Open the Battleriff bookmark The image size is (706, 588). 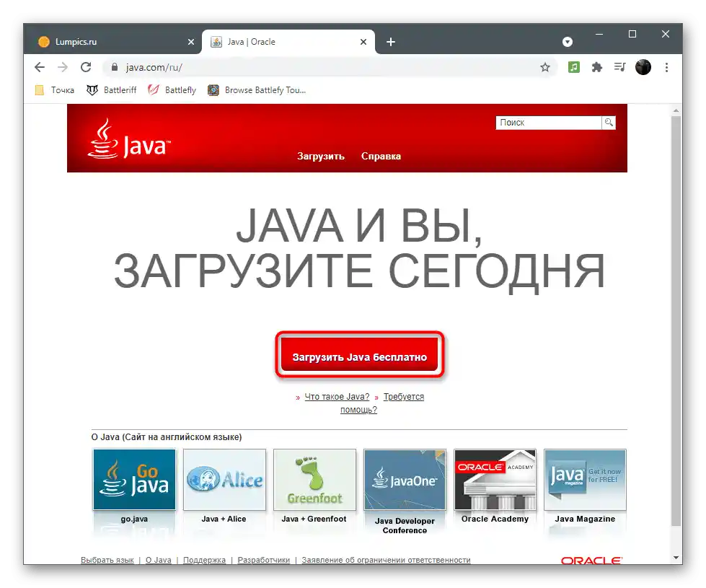(x=112, y=90)
